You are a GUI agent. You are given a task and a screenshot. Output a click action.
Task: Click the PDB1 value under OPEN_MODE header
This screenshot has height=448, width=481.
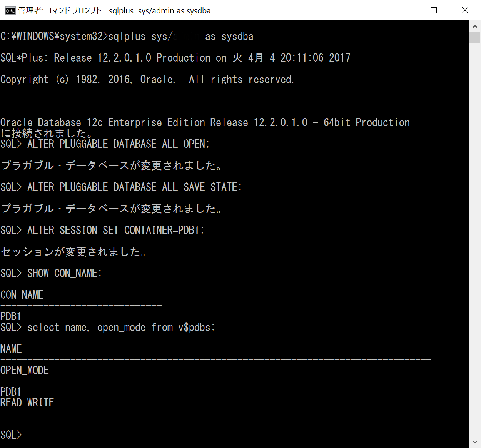(11, 392)
